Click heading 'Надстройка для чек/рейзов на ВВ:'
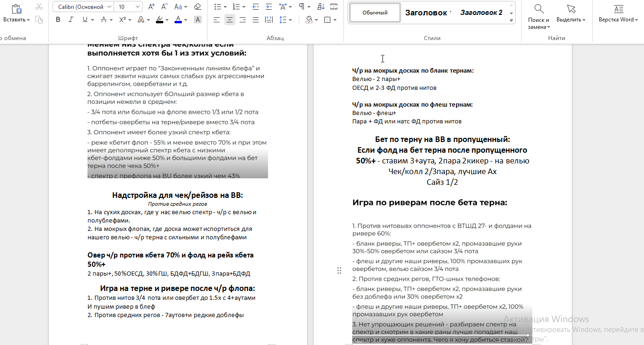The height and width of the screenshot is (345, 644). pyautogui.click(x=178, y=195)
